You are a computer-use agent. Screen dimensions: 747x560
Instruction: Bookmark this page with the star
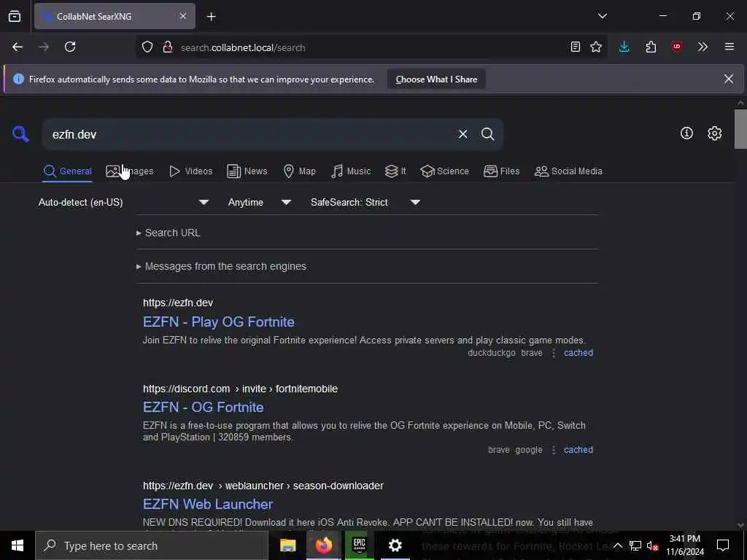coord(596,47)
